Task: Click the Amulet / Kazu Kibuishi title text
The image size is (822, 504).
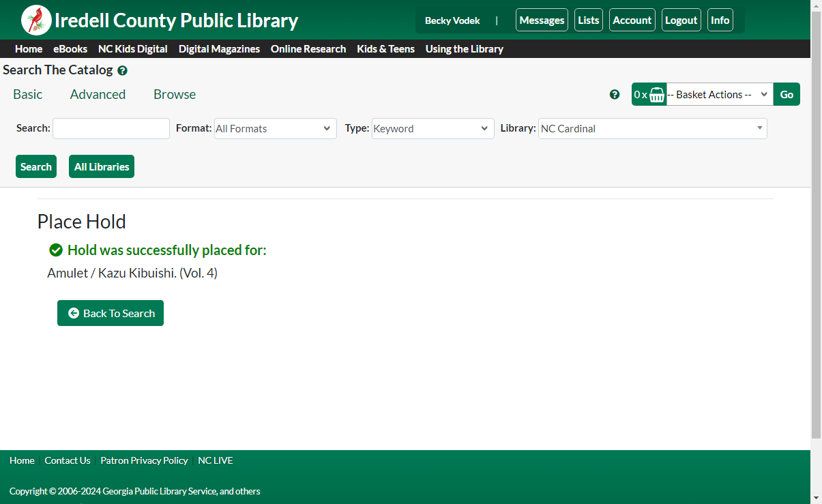Action: (132, 273)
